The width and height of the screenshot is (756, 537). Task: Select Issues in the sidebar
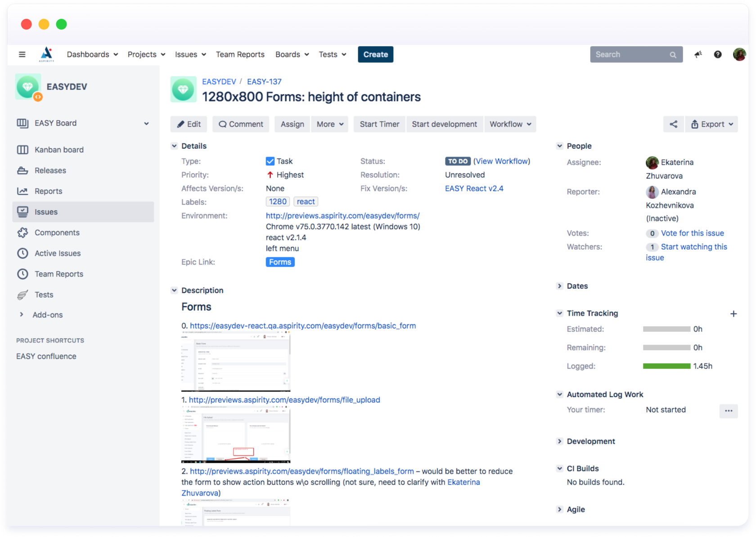tap(83, 212)
